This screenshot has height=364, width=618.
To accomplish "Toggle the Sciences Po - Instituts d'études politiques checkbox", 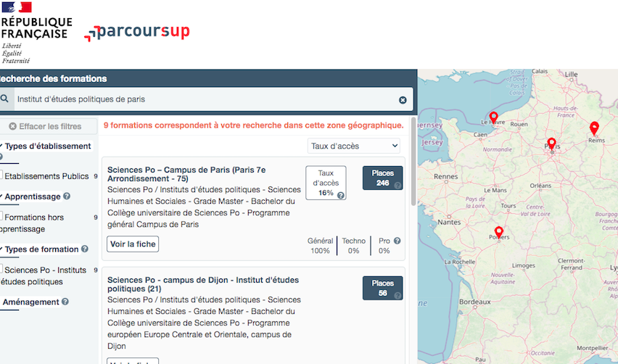I will tap(1, 268).
